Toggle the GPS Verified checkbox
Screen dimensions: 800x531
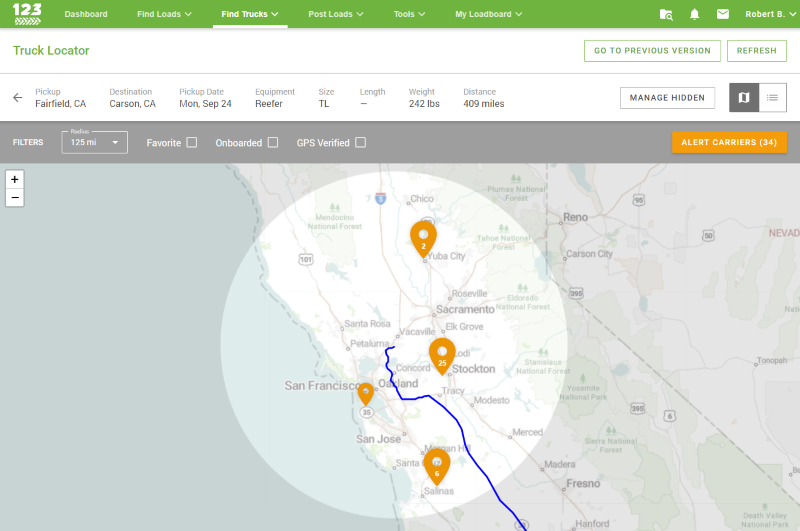click(361, 142)
